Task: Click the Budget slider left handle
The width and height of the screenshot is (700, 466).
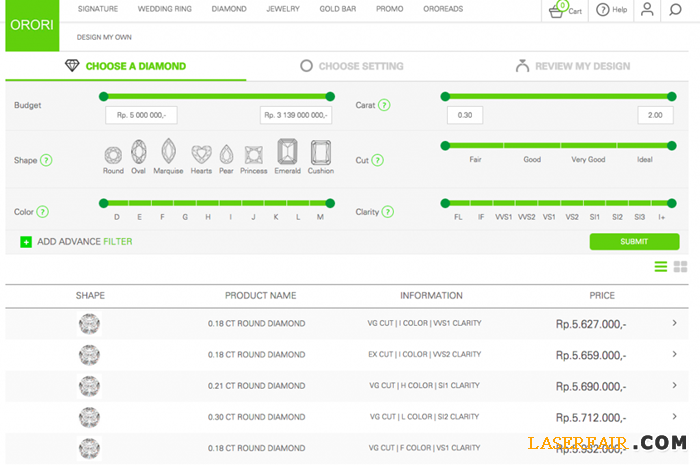Action: coord(103,96)
